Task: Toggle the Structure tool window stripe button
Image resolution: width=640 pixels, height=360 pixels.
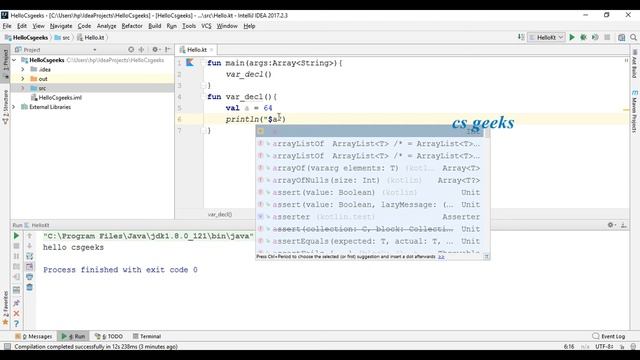Action: tap(5, 107)
